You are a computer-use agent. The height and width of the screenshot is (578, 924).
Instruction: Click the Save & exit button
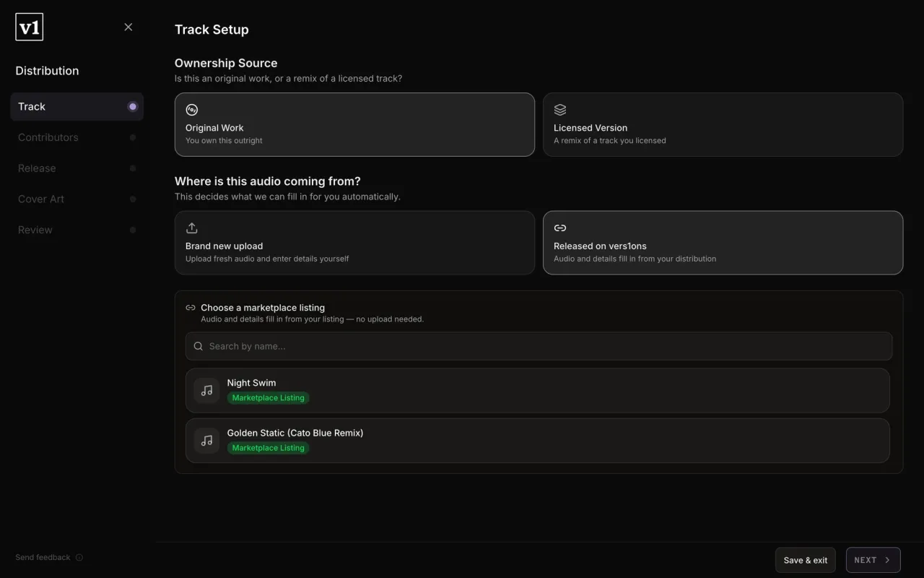pos(806,560)
